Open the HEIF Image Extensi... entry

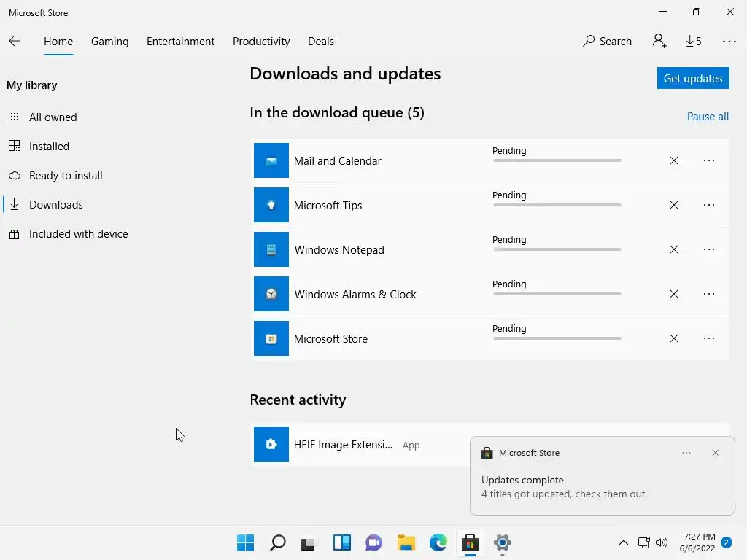pyautogui.click(x=343, y=444)
